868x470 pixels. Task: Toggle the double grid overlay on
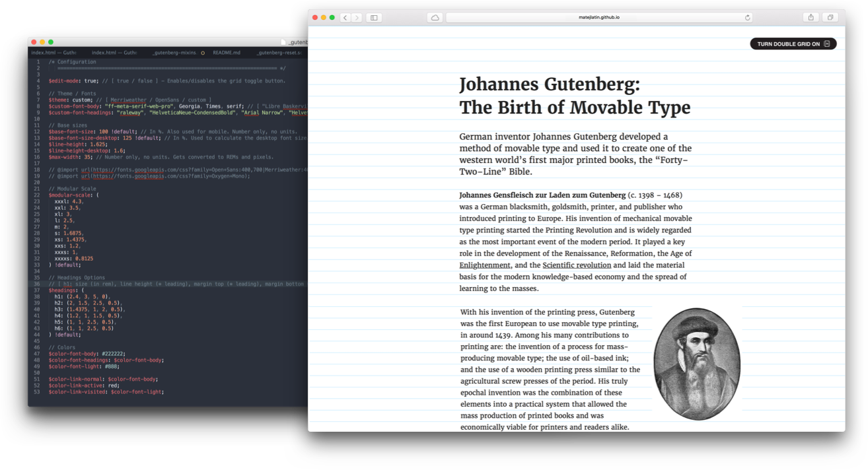click(x=793, y=43)
